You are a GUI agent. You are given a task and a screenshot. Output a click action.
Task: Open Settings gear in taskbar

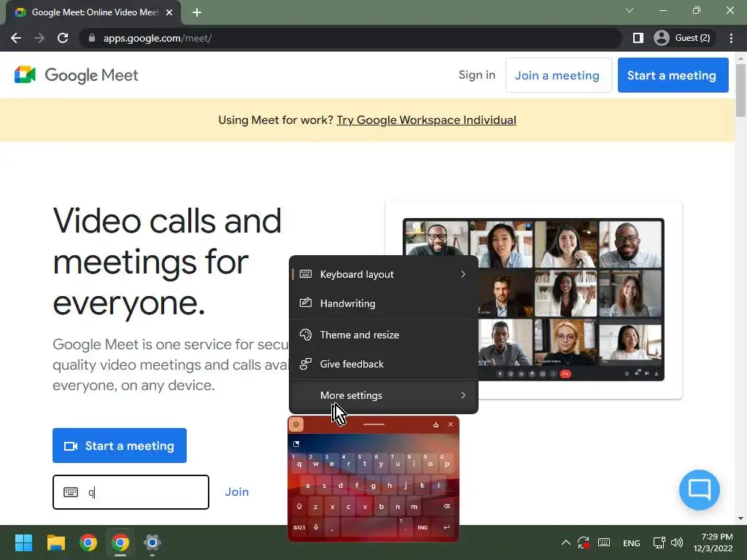pos(152,542)
